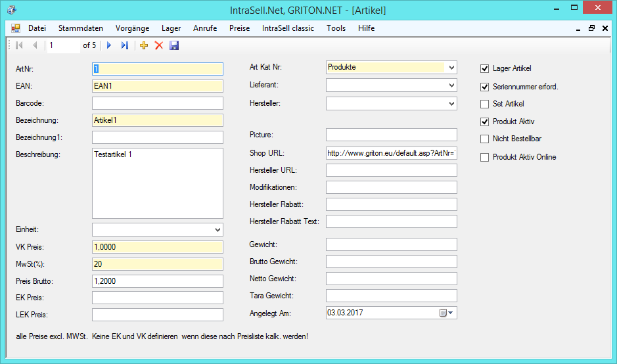This screenshot has height=364, width=617.
Task: Uncheck Seriennummer erford. checkbox
Action: click(x=485, y=87)
